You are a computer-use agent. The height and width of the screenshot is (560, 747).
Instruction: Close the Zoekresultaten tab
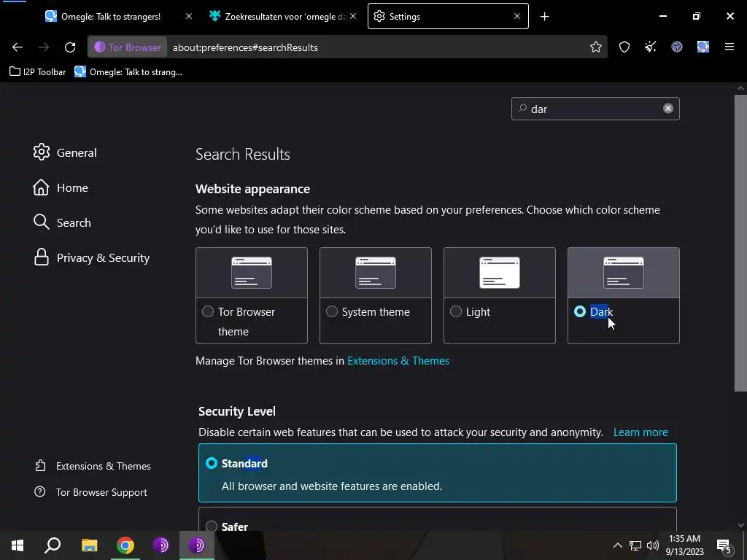tap(353, 16)
